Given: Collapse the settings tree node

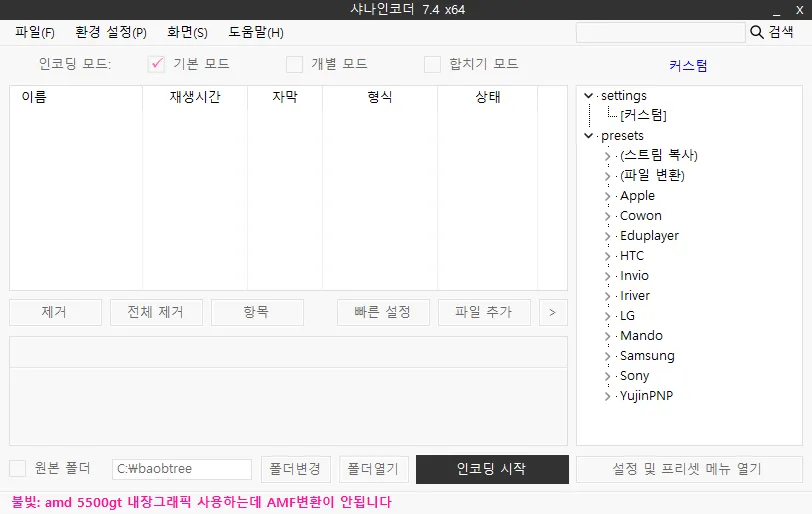Looking at the screenshot, I should [588, 96].
